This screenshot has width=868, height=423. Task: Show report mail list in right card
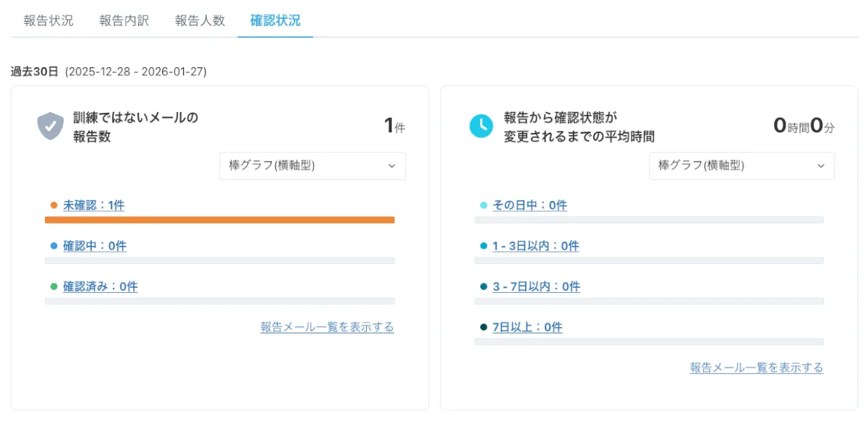[x=757, y=367]
